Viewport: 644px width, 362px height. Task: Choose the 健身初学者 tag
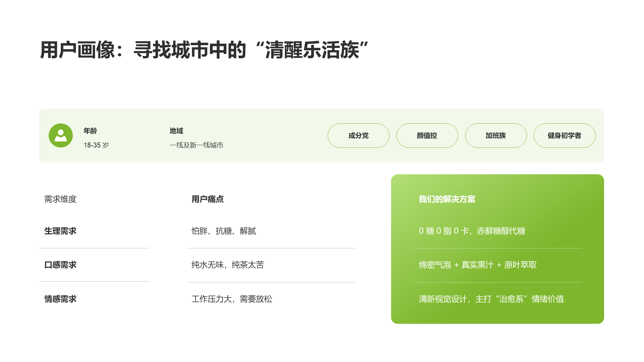pyautogui.click(x=565, y=135)
